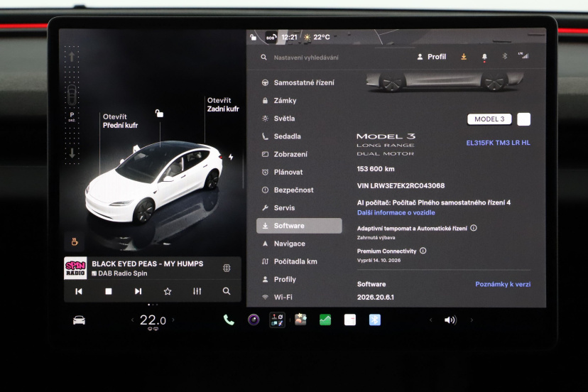The image size is (588, 392).
Task: Click the orange seat heater icon
Action: [75, 241]
